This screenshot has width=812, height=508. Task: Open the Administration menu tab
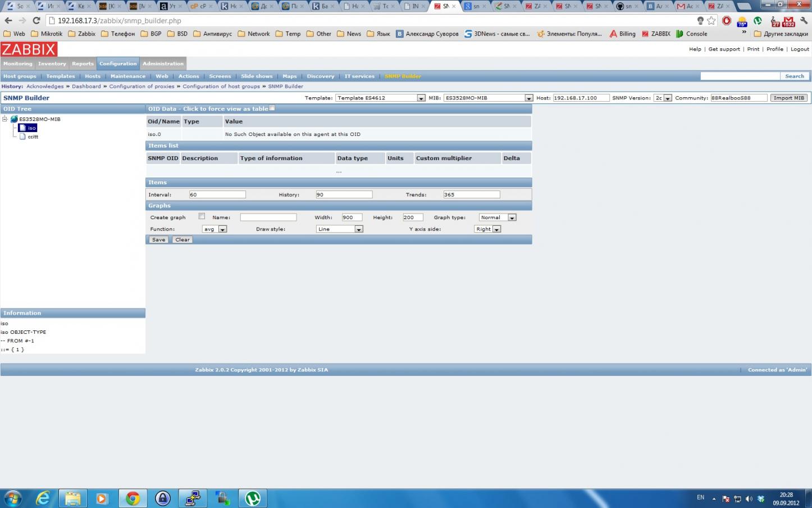[163, 63]
